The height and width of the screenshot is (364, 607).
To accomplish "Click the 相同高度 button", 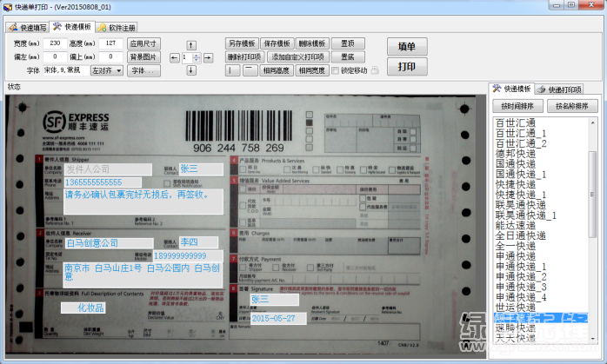I will (277, 70).
